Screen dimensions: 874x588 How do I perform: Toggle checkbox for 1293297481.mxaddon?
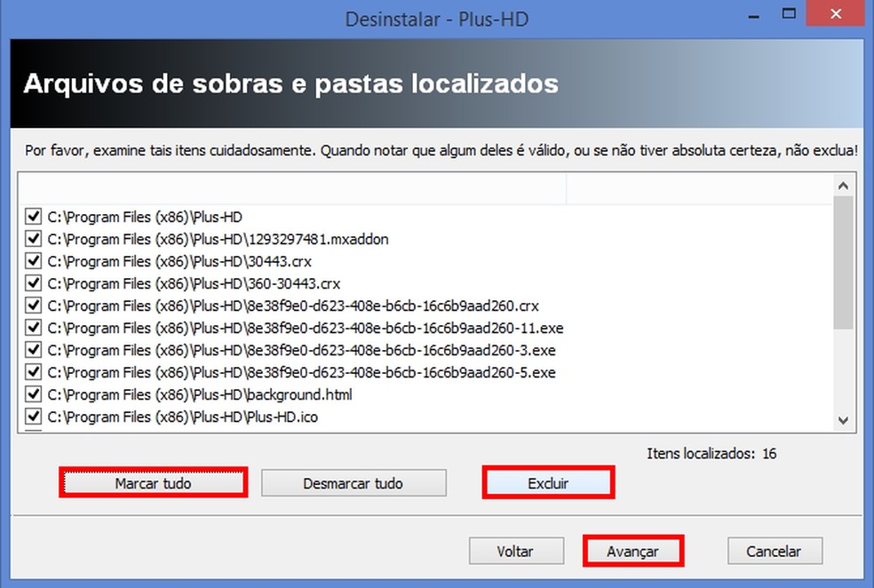pos(34,239)
